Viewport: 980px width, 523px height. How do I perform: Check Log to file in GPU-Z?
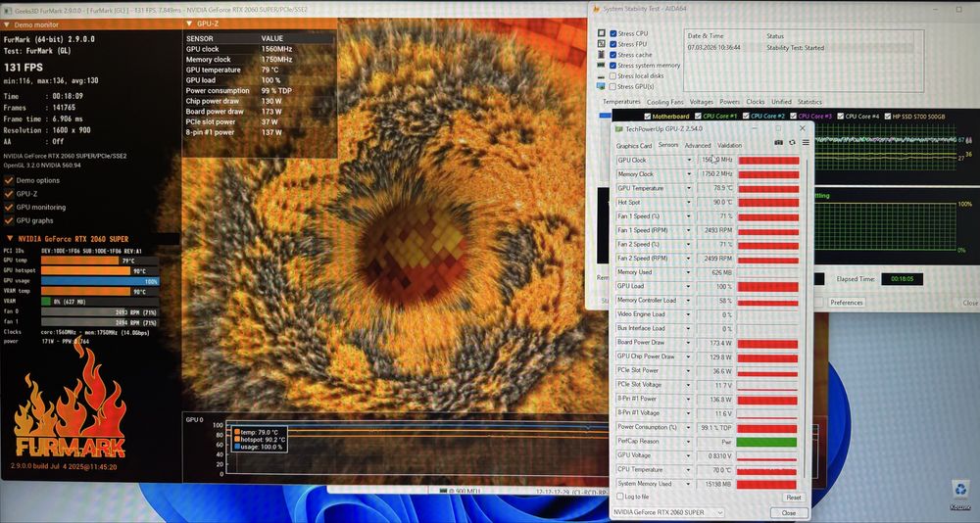620,497
